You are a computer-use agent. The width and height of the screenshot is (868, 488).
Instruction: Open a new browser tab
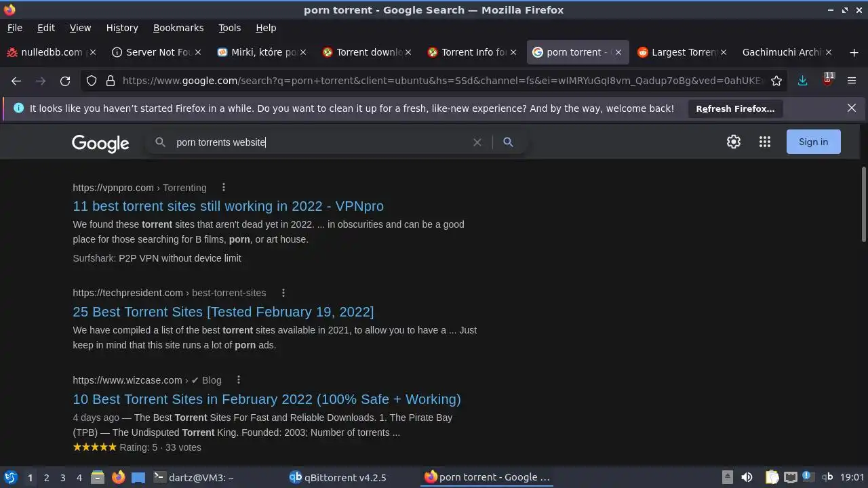coord(853,52)
